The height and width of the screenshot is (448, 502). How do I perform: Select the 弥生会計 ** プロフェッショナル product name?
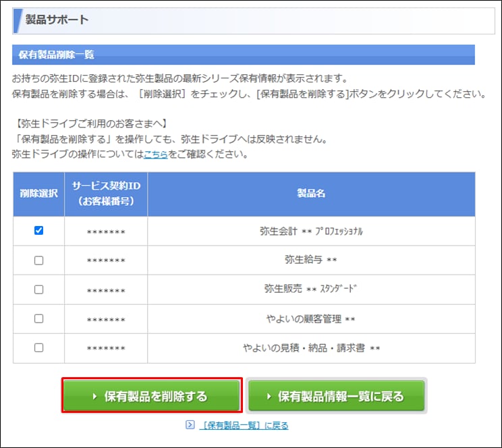coord(311,231)
